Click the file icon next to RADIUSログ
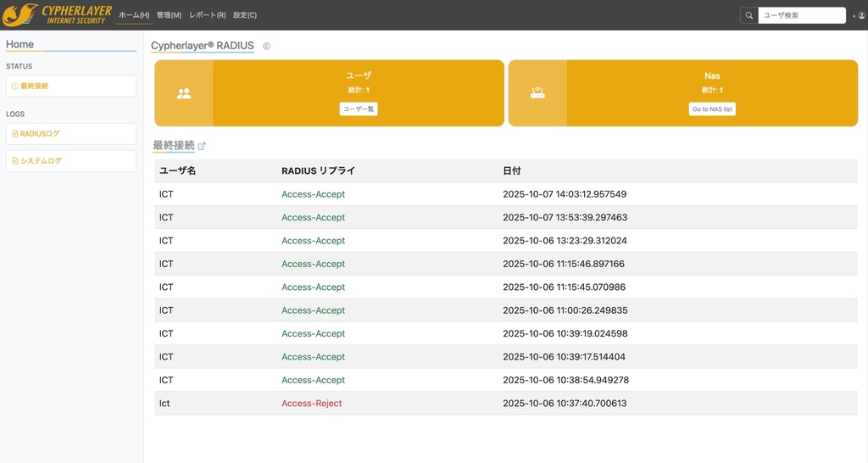 pyautogui.click(x=14, y=134)
